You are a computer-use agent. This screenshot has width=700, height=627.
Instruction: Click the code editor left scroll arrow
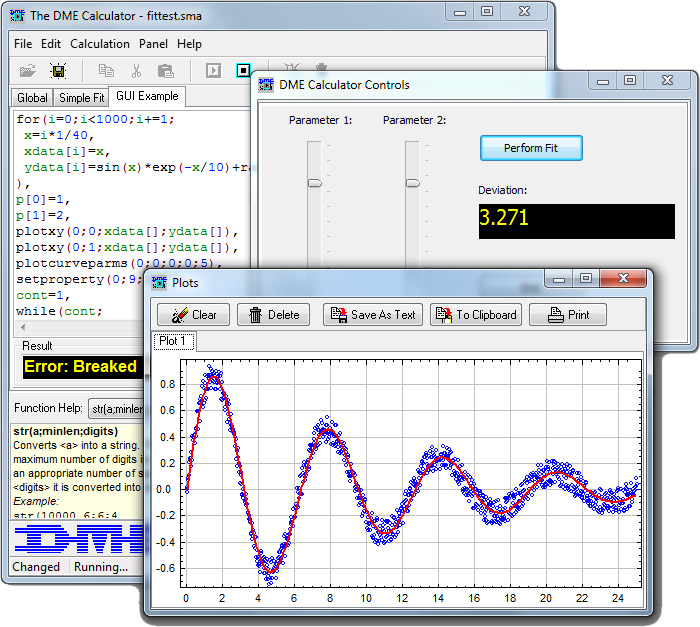(23, 327)
